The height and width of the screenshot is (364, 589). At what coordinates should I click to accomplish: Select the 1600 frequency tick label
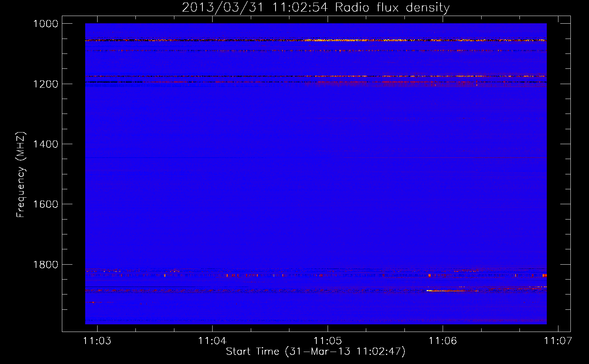tap(46, 204)
